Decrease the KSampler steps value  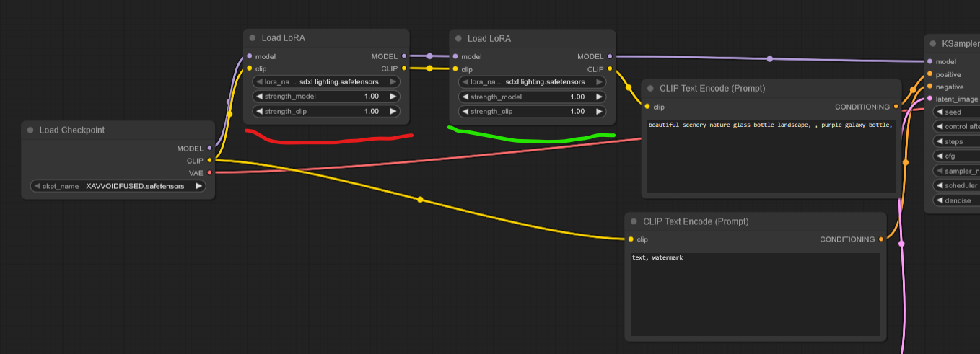939,141
